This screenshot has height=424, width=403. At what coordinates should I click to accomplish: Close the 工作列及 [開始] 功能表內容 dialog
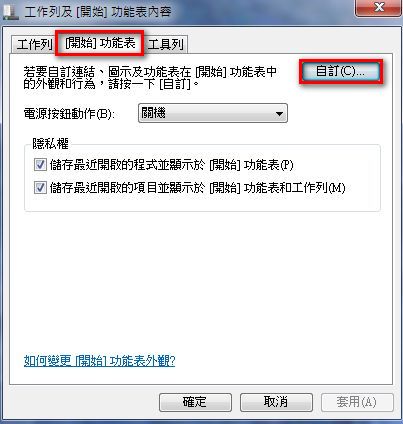pyautogui.click(x=378, y=7)
